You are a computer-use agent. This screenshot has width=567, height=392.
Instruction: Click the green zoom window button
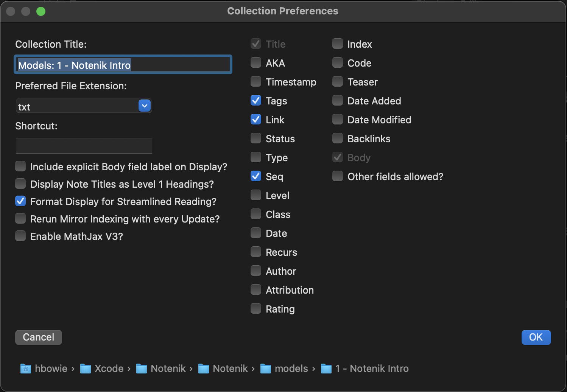(41, 11)
